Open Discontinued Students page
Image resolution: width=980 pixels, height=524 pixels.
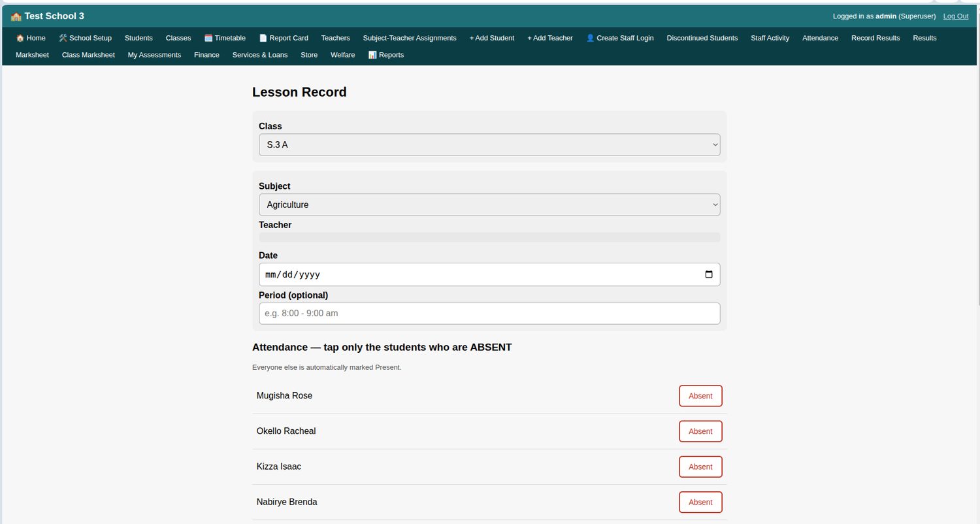point(702,38)
